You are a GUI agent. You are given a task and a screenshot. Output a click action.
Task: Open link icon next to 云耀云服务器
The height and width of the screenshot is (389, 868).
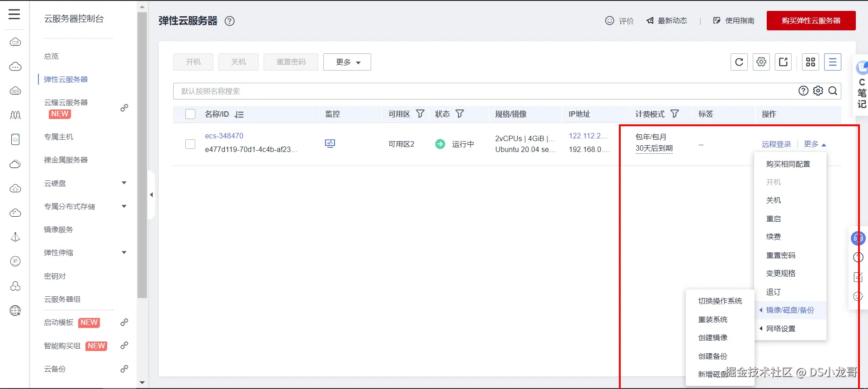[124, 108]
